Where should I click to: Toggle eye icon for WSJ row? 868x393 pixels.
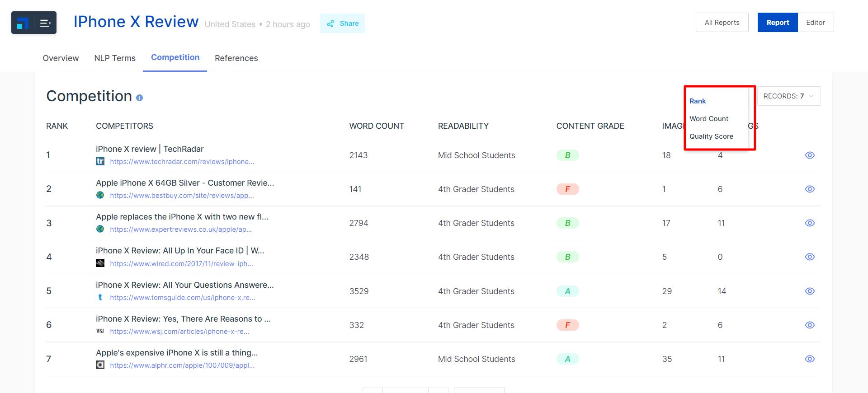point(810,325)
